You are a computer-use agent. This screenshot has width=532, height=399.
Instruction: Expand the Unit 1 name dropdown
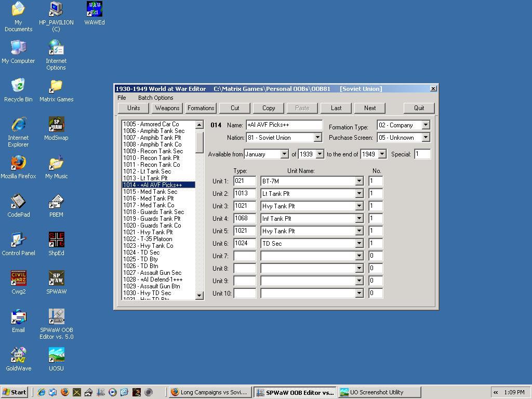(x=358, y=181)
